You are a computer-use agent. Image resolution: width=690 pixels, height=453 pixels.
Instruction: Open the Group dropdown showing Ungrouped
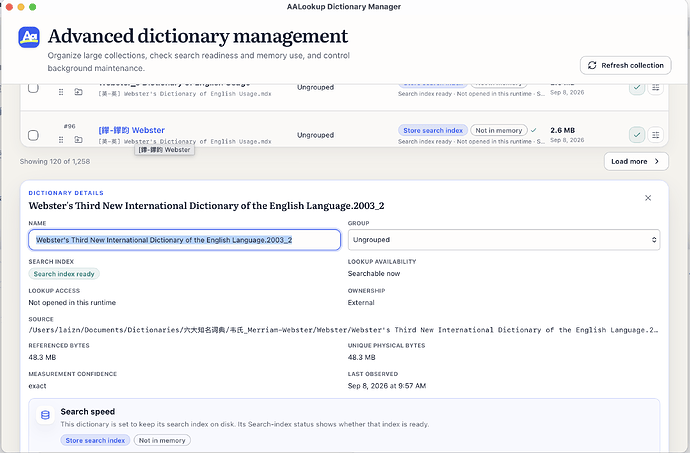(504, 240)
